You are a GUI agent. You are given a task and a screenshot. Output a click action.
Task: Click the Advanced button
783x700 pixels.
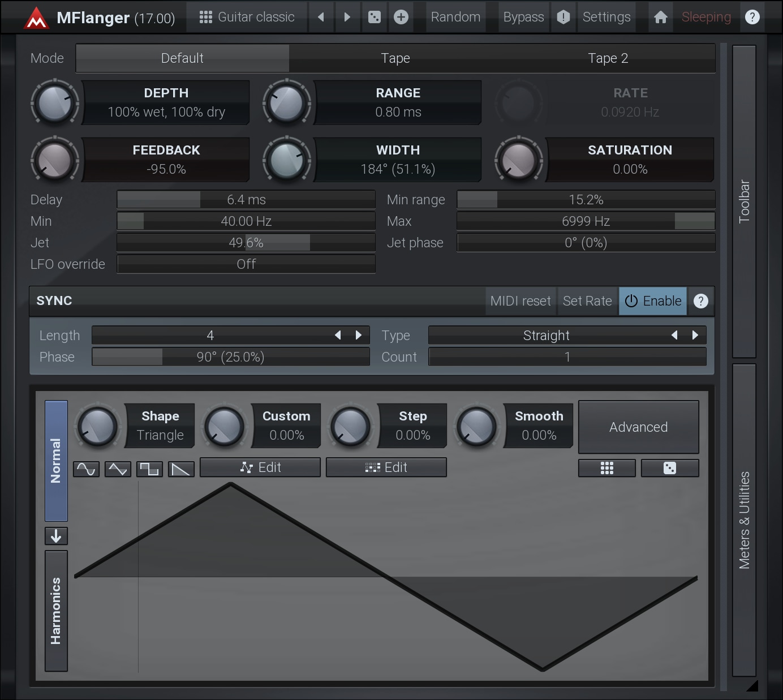coord(638,427)
